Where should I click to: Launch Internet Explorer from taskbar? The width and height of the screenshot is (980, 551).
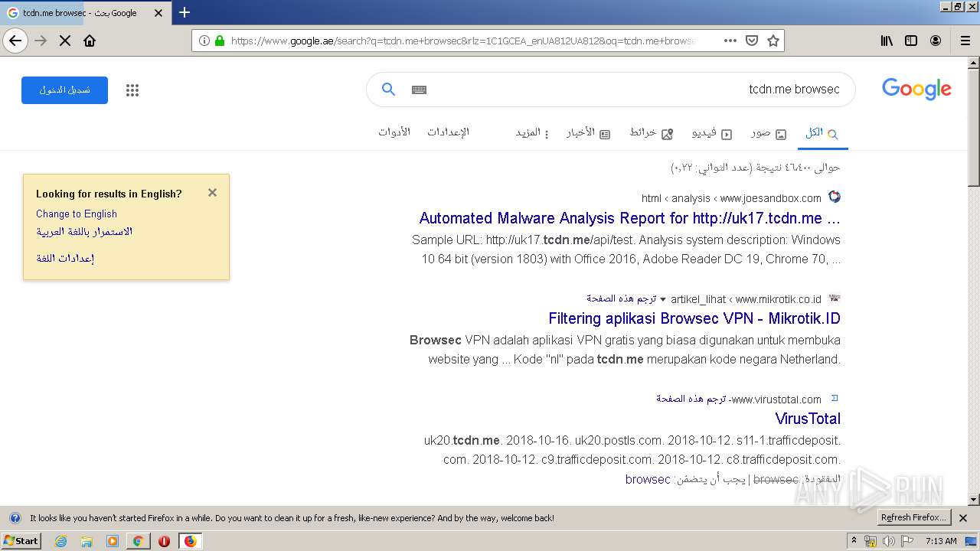click(x=61, y=541)
